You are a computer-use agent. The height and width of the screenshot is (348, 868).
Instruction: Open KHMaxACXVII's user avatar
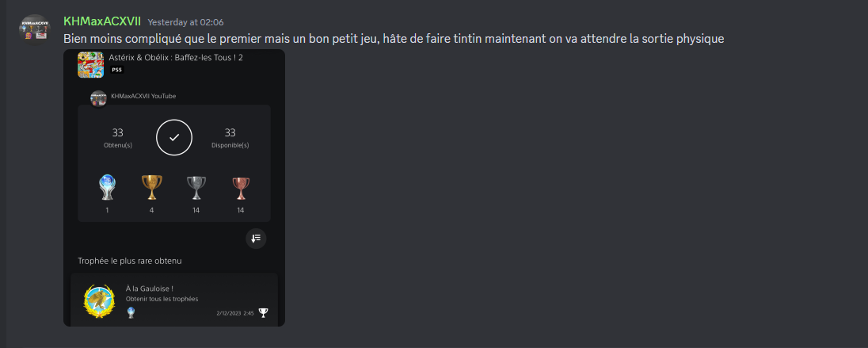[35, 29]
